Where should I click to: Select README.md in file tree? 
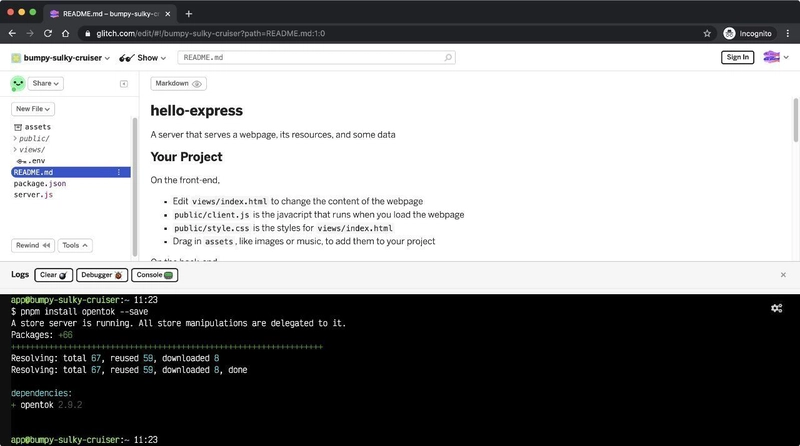pos(70,172)
